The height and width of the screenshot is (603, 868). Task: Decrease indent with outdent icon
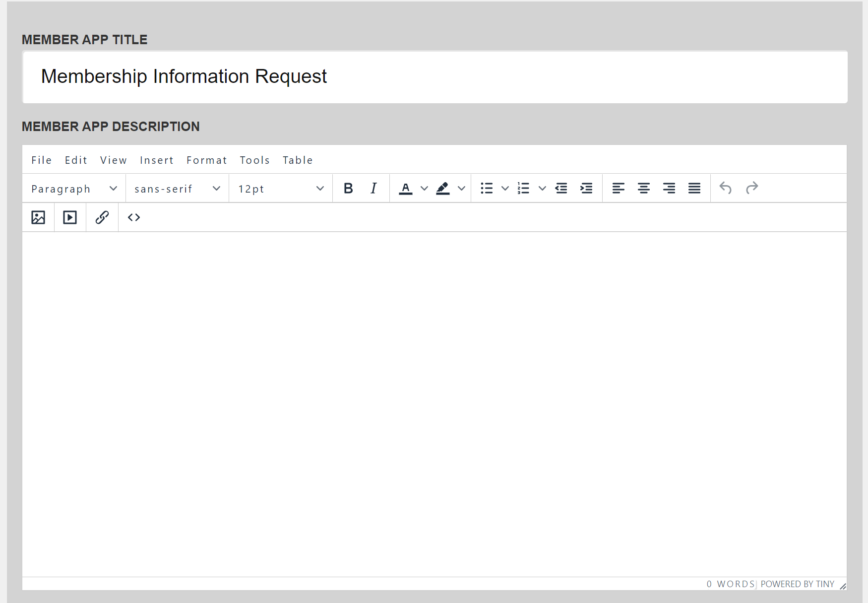coord(561,188)
